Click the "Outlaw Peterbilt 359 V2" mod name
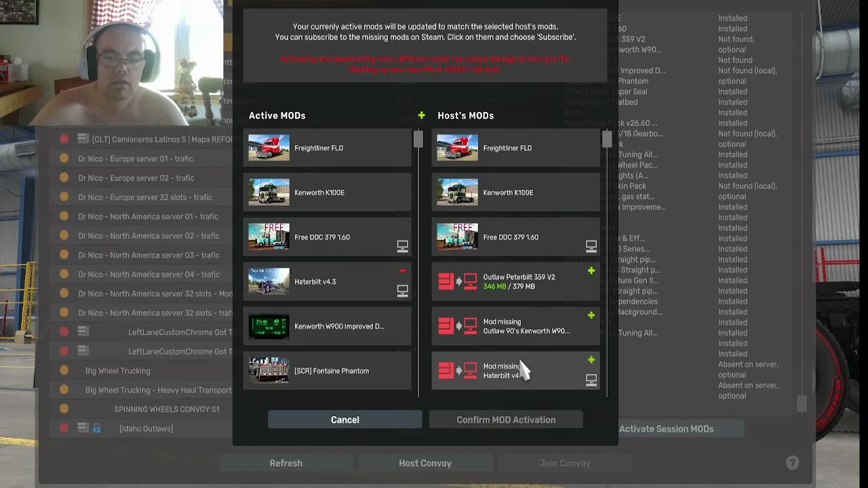Viewport: 868px width, 488px height. coord(519,277)
